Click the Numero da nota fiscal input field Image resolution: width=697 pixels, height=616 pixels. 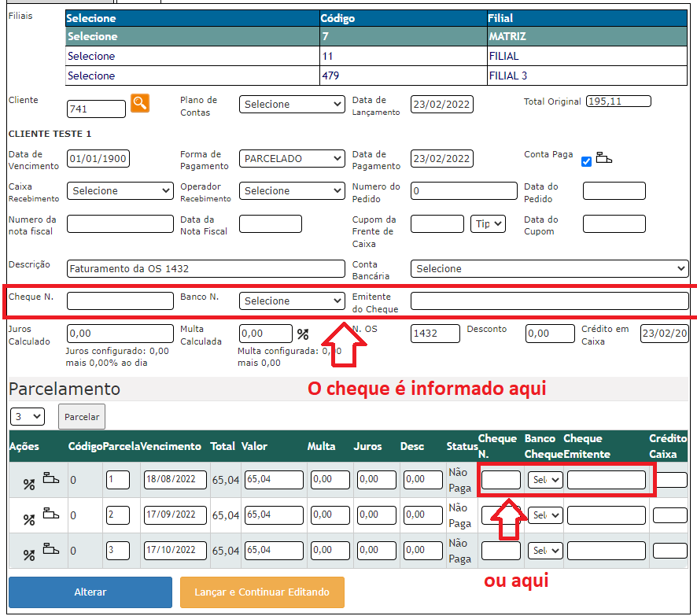[x=120, y=223]
